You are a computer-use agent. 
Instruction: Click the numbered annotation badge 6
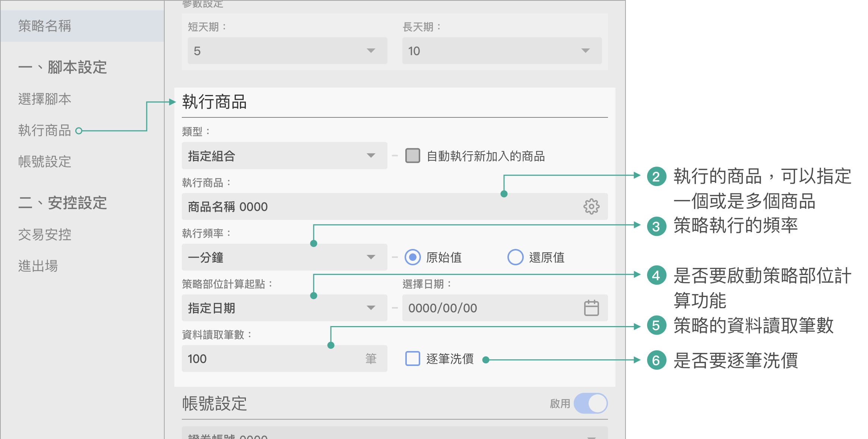656,360
